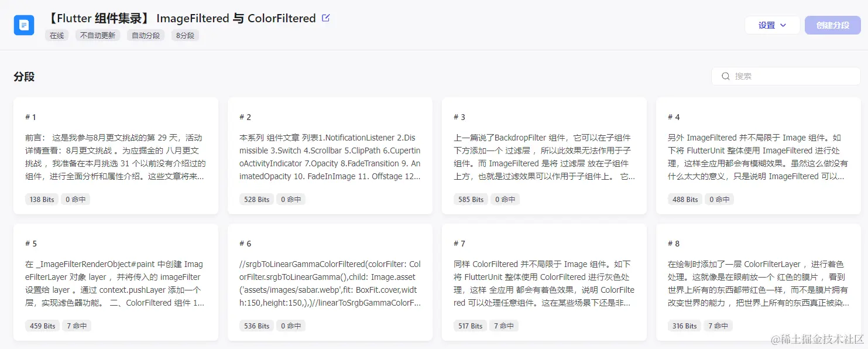Click the 自动分段 tag
868x349 pixels.
coord(146,35)
